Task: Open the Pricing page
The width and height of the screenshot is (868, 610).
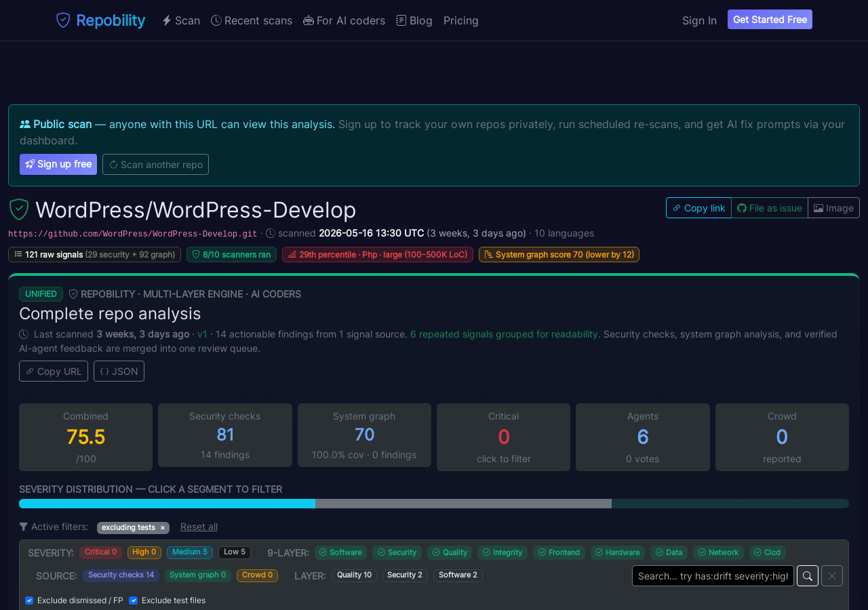Action: tap(461, 20)
